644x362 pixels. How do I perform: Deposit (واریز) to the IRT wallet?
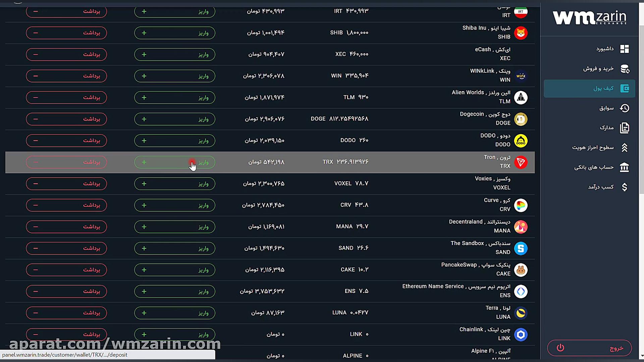click(174, 11)
